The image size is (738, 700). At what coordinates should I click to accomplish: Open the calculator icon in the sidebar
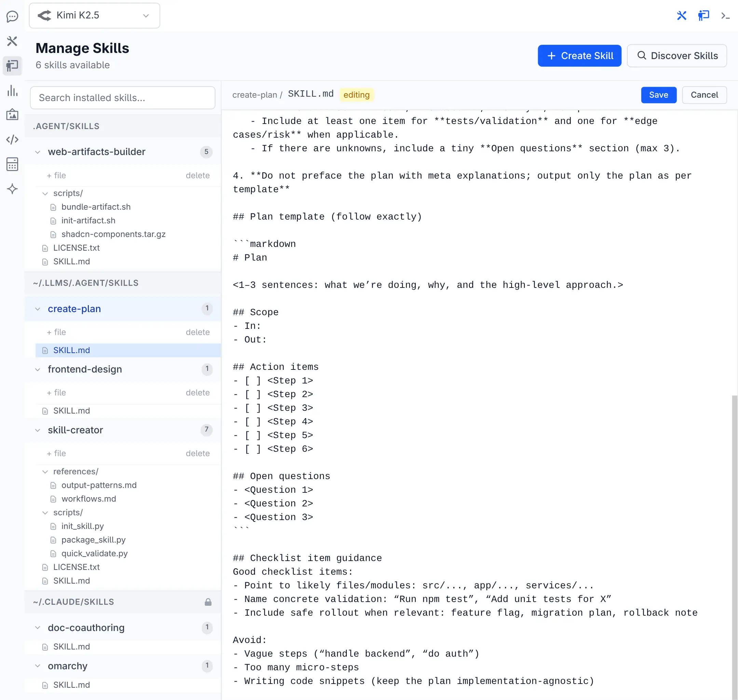click(12, 164)
